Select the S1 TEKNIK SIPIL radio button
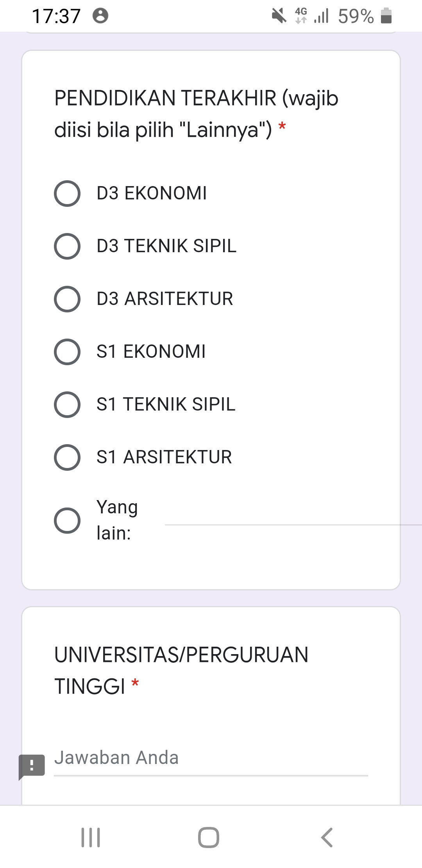 point(67,404)
